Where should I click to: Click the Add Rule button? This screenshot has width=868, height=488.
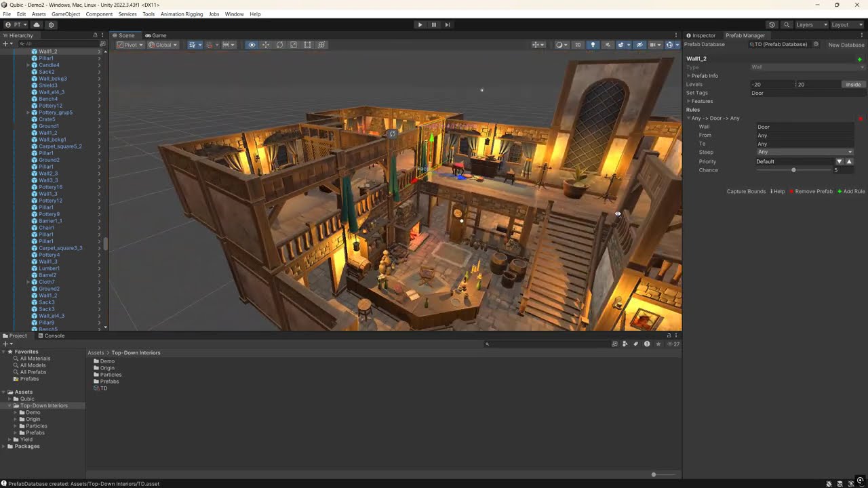click(x=851, y=191)
